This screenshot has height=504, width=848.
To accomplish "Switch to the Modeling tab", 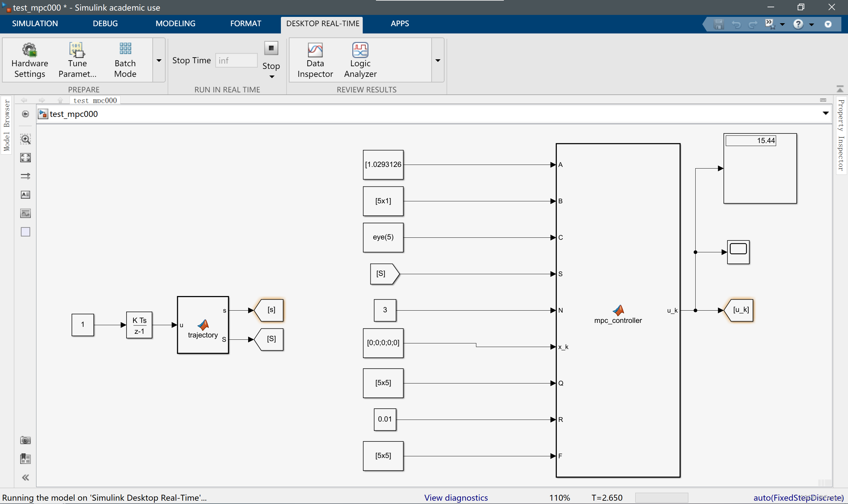I will tap(175, 24).
